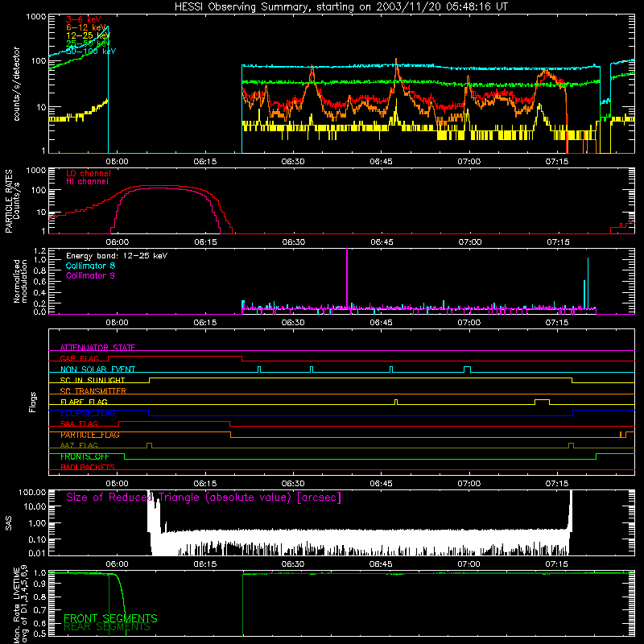Click the HESSI Observing Summary title

pyautogui.click(x=341, y=6)
